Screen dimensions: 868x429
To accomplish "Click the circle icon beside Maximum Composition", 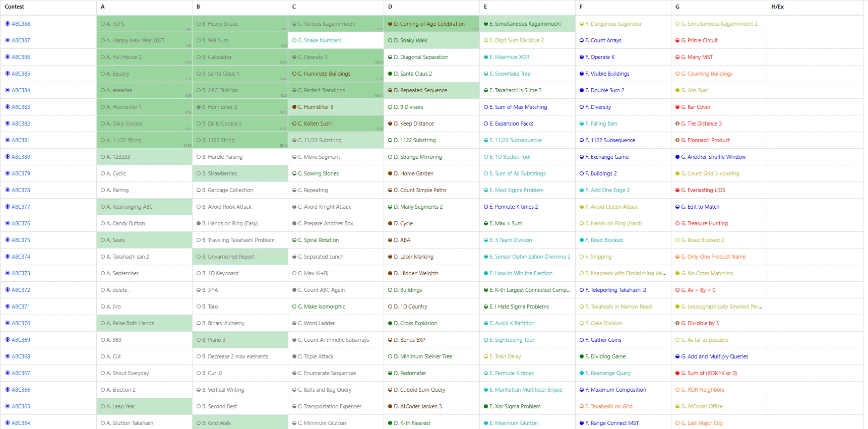I will tap(582, 390).
